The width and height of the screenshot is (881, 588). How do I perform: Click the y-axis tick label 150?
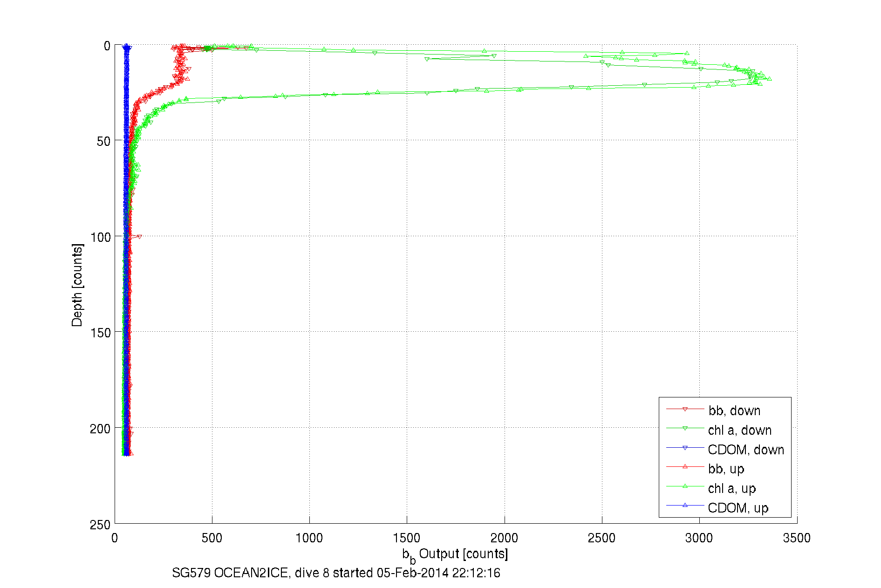pos(100,333)
